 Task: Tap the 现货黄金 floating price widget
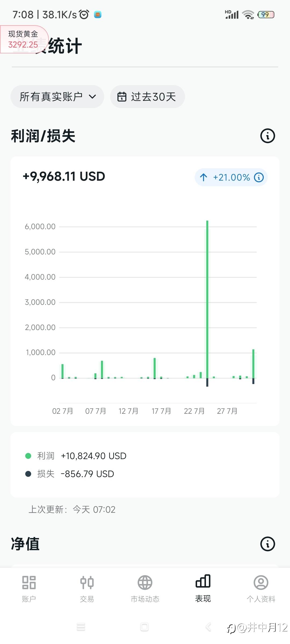click(x=24, y=39)
